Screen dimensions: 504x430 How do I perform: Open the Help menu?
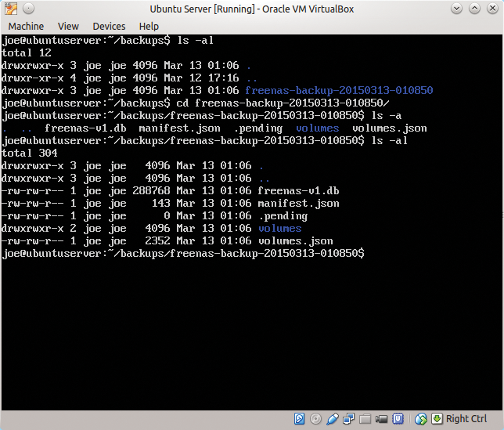point(149,26)
